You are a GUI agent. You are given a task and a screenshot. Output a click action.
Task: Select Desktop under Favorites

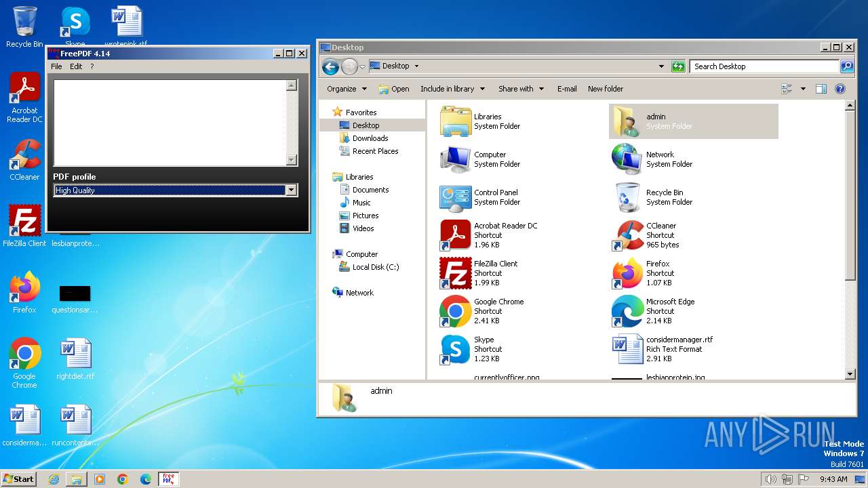pos(366,125)
